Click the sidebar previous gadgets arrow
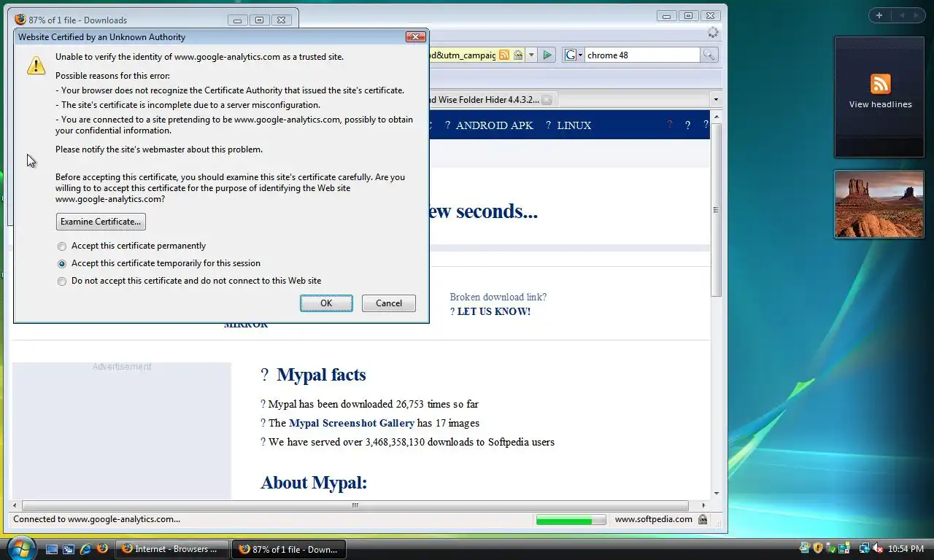 click(901, 15)
